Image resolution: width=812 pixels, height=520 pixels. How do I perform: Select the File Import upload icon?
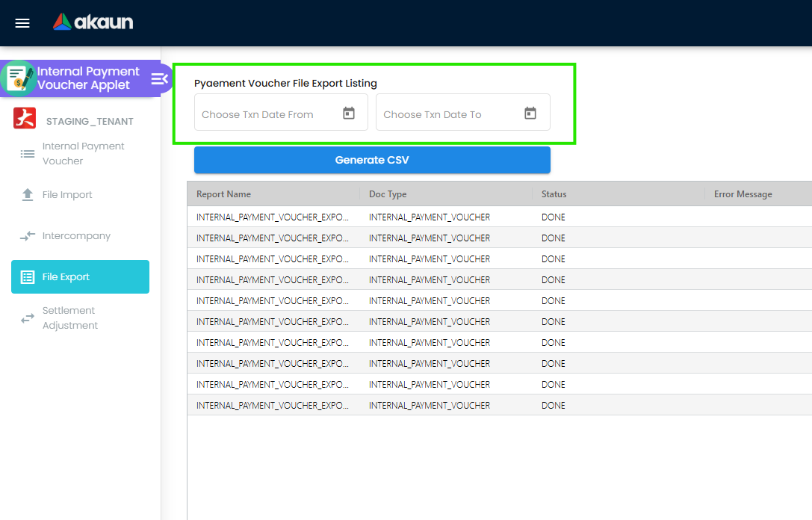click(27, 194)
